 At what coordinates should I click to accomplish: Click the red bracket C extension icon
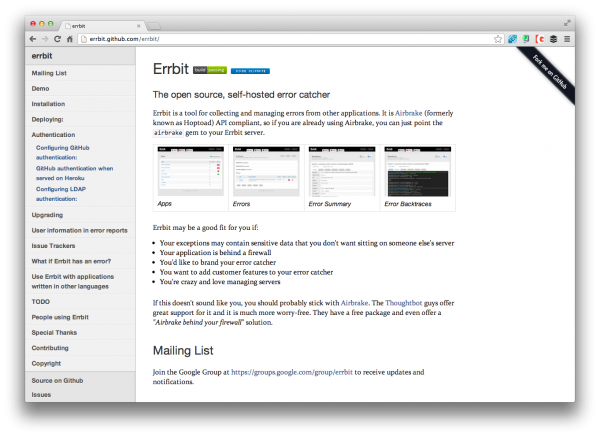tap(540, 39)
